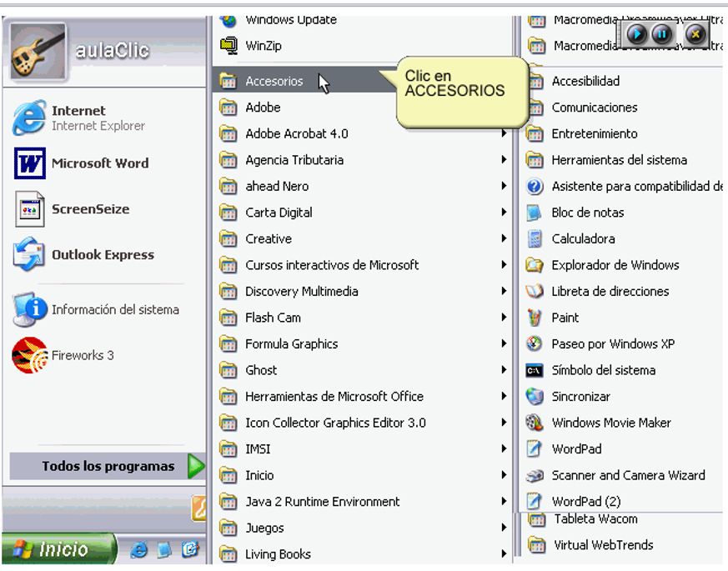Click the tutorial play button
This screenshot has height=571, width=728.
(x=636, y=34)
